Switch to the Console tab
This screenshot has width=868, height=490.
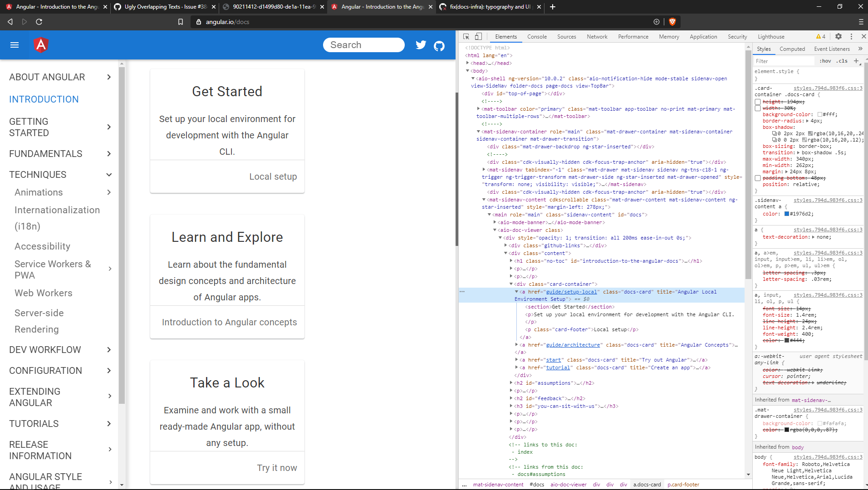pyautogui.click(x=537, y=36)
